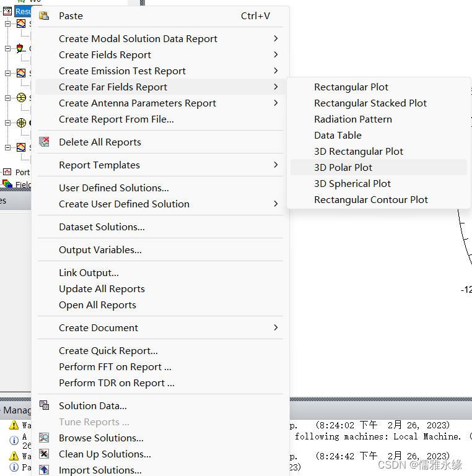This screenshot has width=472, height=476.
Task: Choose Create Report From File
Action: pyautogui.click(x=160, y=119)
